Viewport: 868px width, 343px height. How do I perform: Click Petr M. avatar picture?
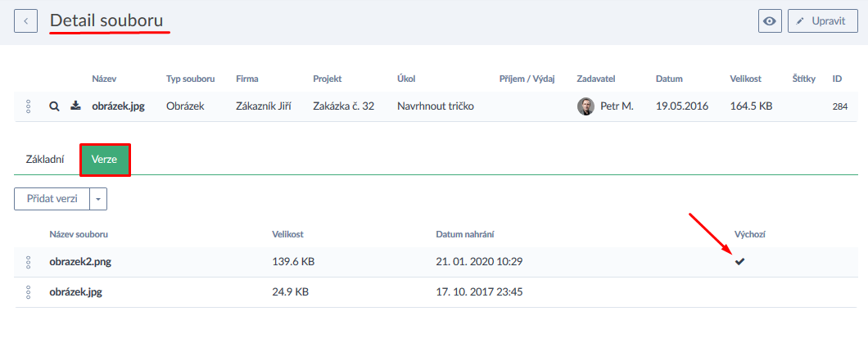[585, 106]
